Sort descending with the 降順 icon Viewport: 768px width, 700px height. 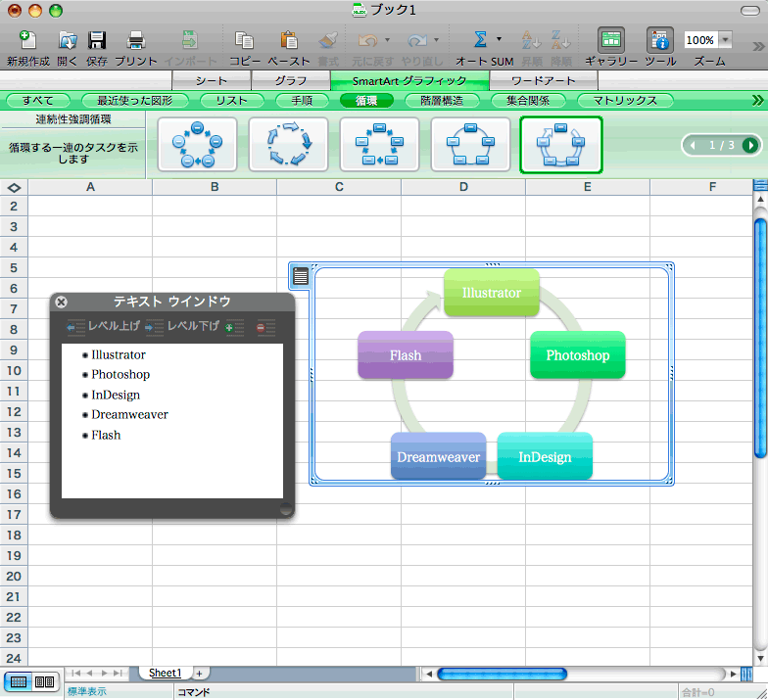pos(560,40)
